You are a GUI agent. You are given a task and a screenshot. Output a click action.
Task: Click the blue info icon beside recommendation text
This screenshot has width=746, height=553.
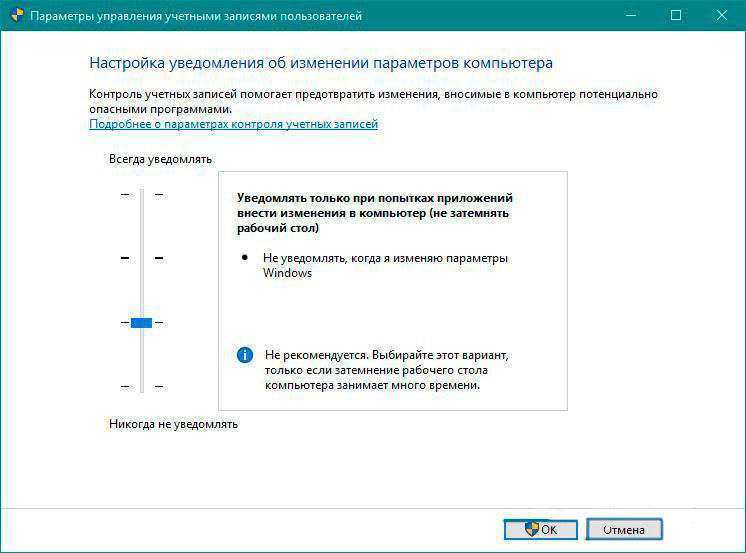pyautogui.click(x=244, y=355)
